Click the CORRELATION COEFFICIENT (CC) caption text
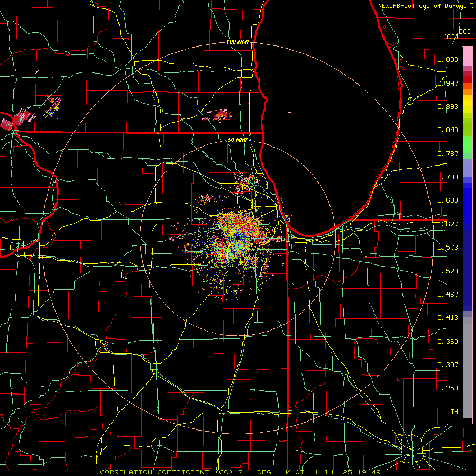 167,472
